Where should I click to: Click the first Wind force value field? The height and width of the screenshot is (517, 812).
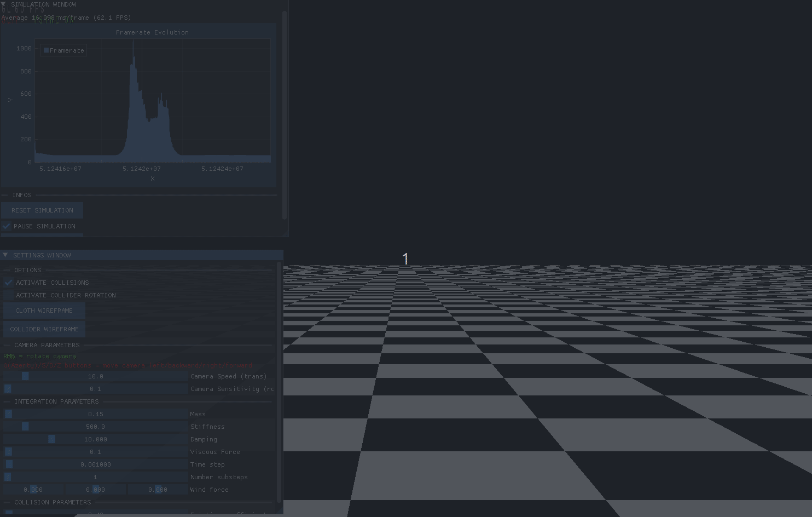pyautogui.click(x=33, y=490)
